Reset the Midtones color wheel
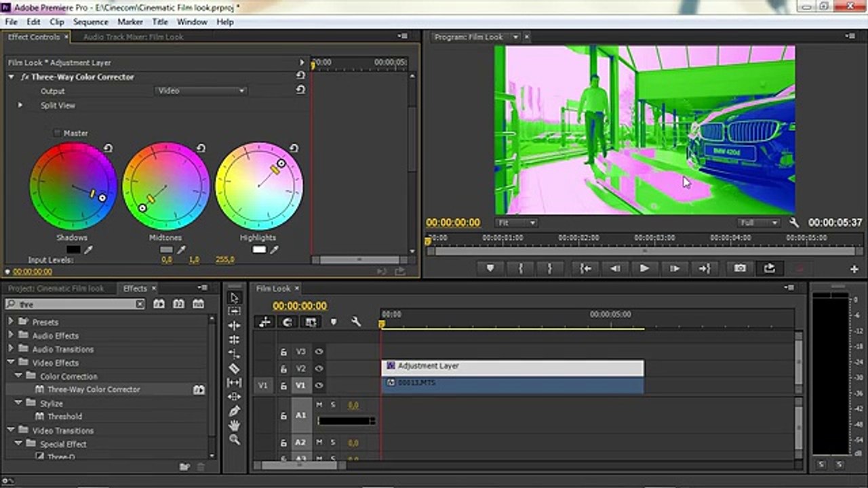 coord(201,148)
